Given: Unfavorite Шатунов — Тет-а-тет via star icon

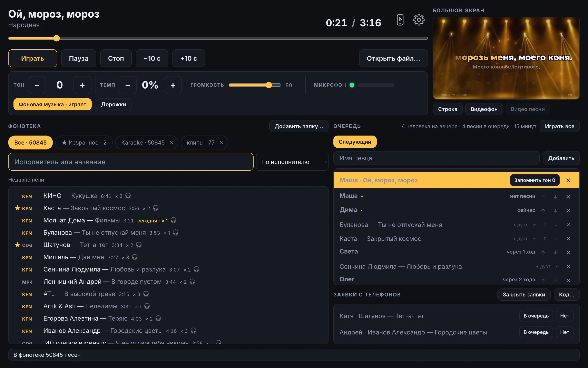Looking at the screenshot, I should coord(17,245).
